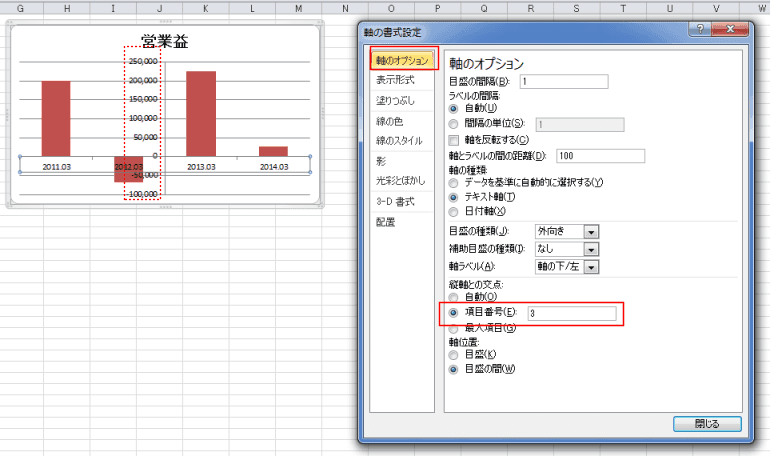
Task: Select the 影 category
Action: point(381,161)
